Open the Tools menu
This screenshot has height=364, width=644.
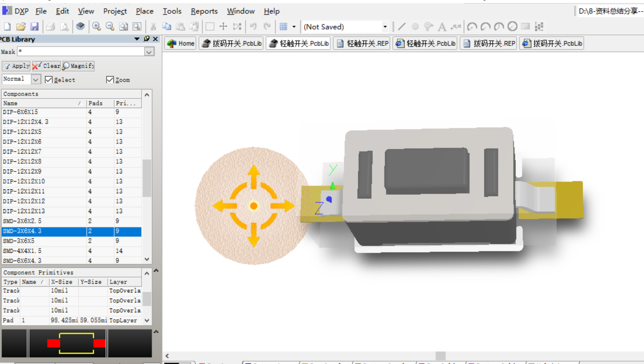pyautogui.click(x=172, y=11)
